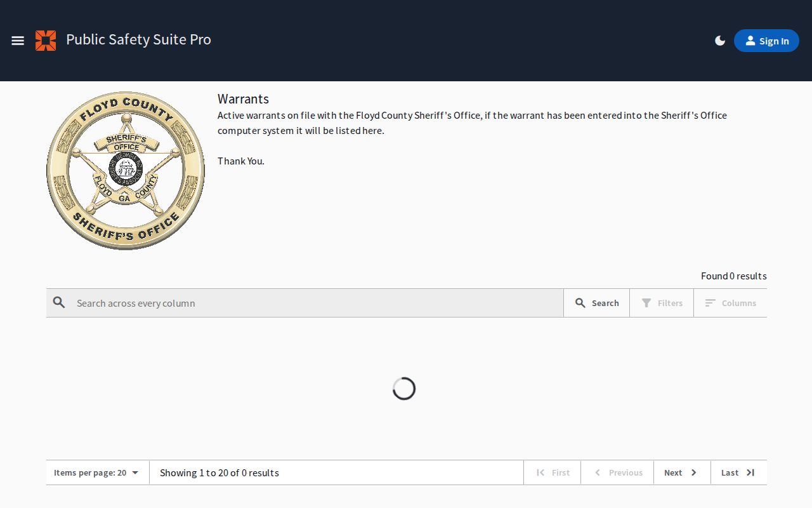Image resolution: width=812 pixels, height=508 pixels.
Task: Click the Sign In button
Action: point(766,41)
